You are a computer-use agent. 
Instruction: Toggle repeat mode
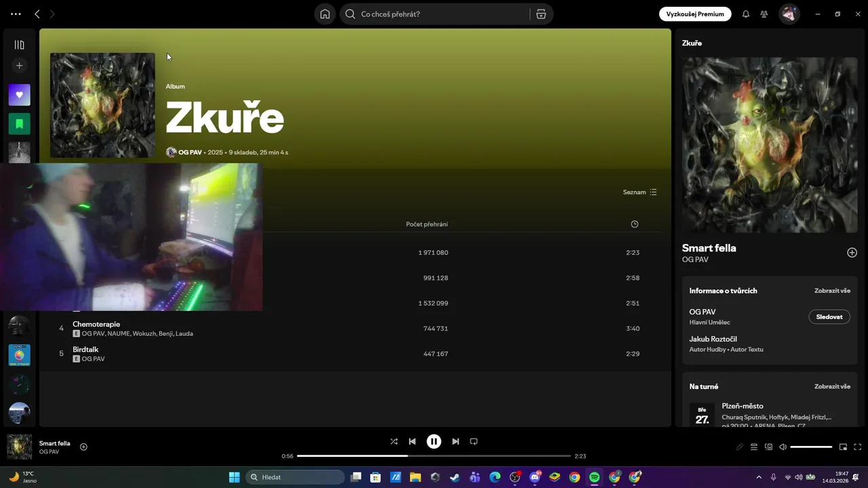(474, 441)
